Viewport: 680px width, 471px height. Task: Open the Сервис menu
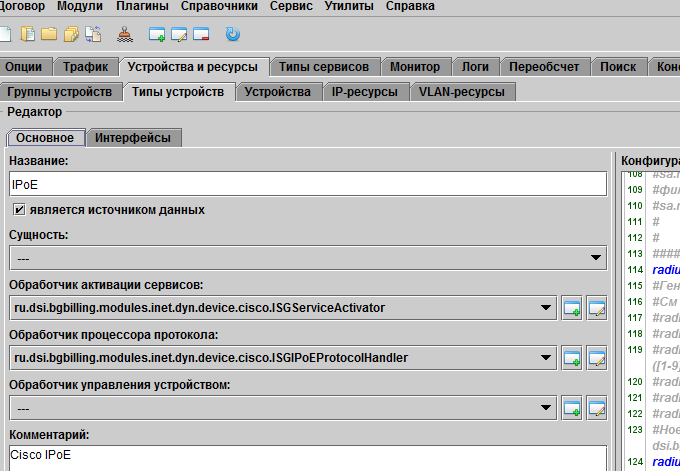291,6
